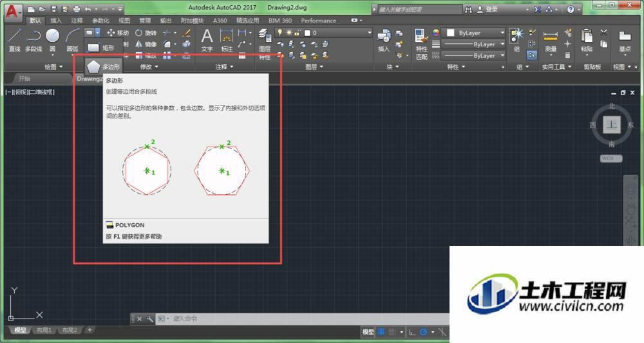Toggle group selection highlighted button in Group panel
This screenshot has width=644, height=343.
(532, 55)
